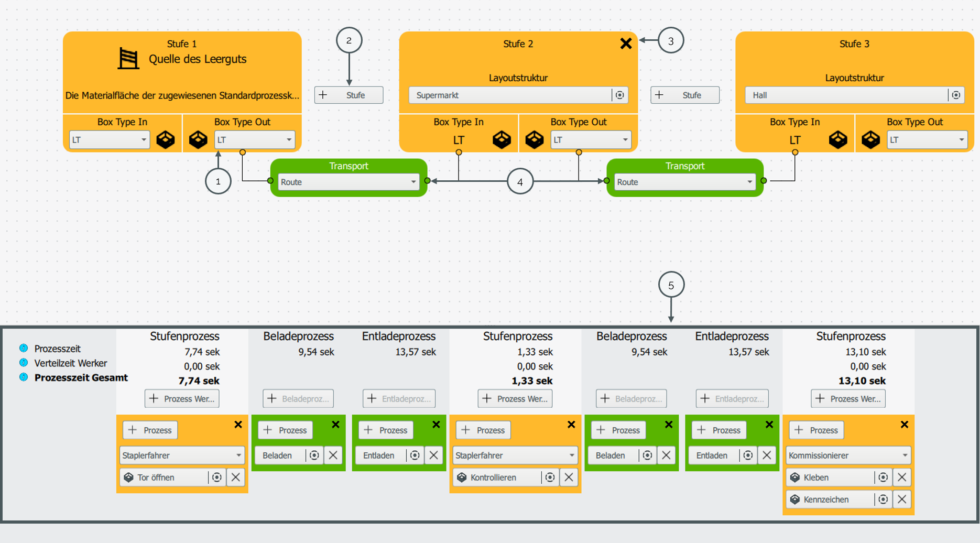The height and width of the screenshot is (543, 980).
Task: Open the Kommissionierer worker dropdown
Action: click(x=848, y=455)
